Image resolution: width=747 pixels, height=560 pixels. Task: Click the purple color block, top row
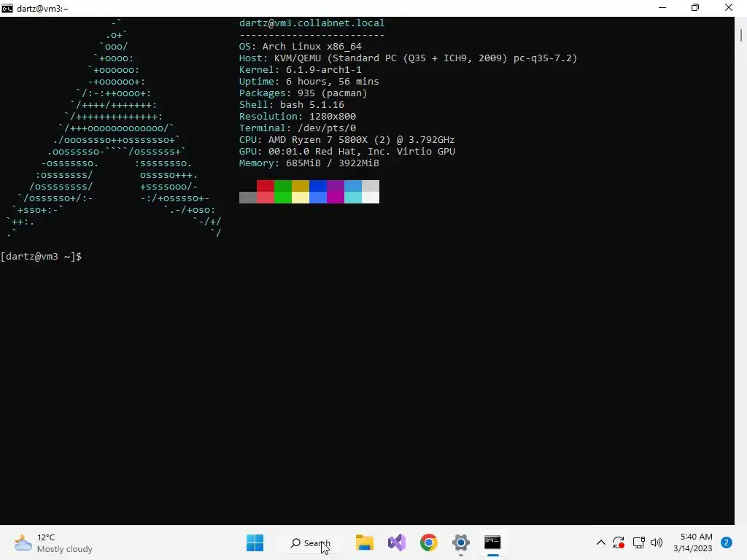pos(336,186)
